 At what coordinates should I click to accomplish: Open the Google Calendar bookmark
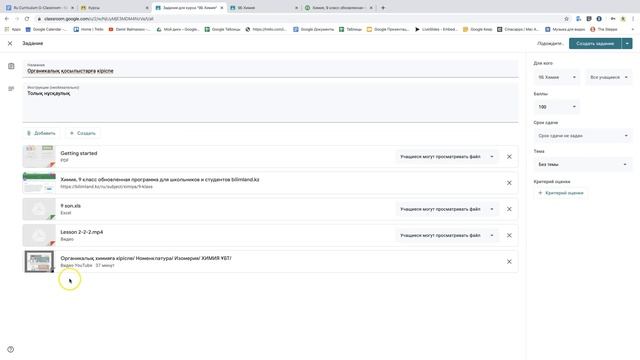[x=46, y=29]
